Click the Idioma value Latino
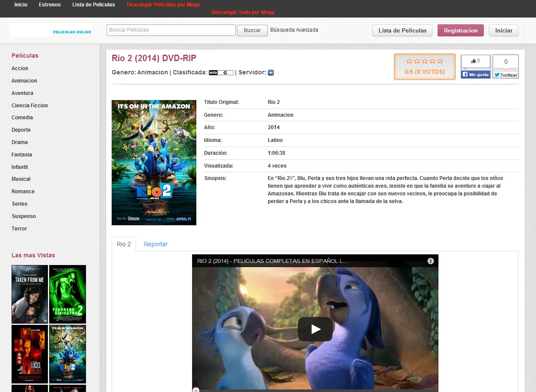This screenshot has height=392, width=536. coord(275,140)
